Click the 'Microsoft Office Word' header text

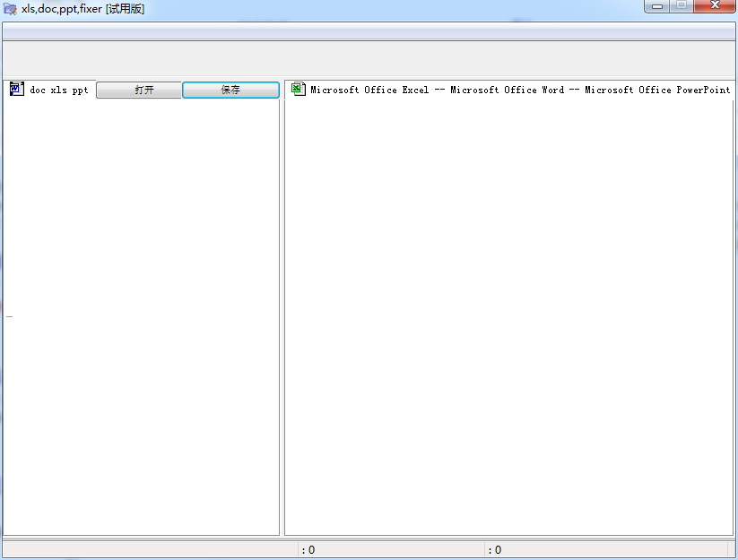[x=507, y=90]
